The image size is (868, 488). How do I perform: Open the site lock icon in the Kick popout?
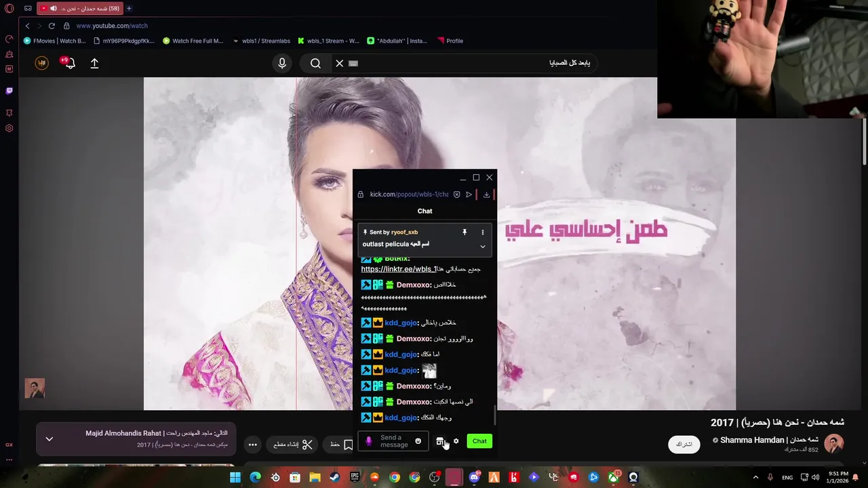(x=360, y=195)
